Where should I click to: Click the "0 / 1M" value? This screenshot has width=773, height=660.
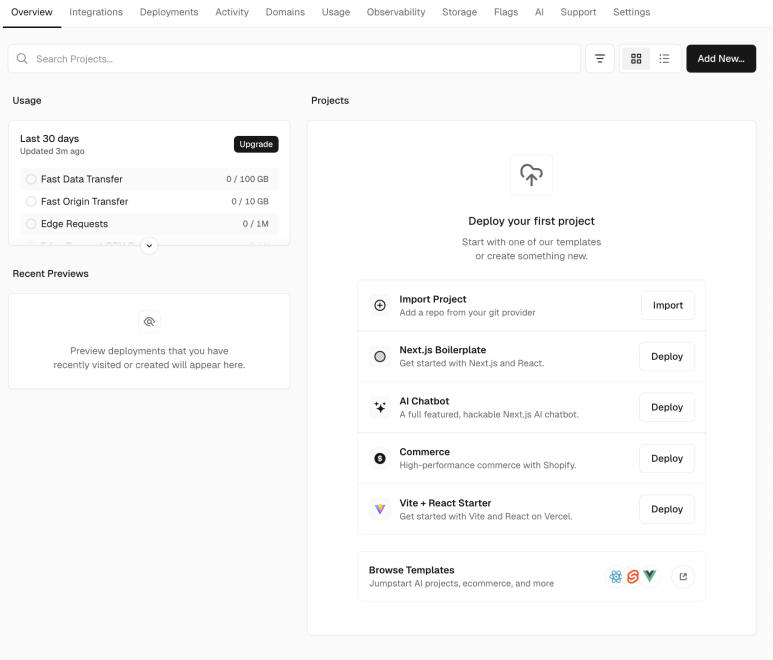pyautogui.click(x=255, y=224)
